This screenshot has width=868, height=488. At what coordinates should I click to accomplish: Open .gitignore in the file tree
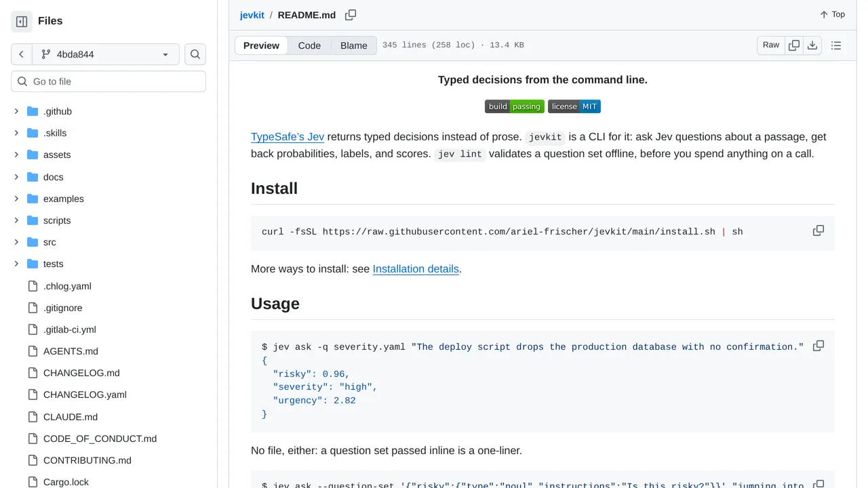click(x=63, y=308)
